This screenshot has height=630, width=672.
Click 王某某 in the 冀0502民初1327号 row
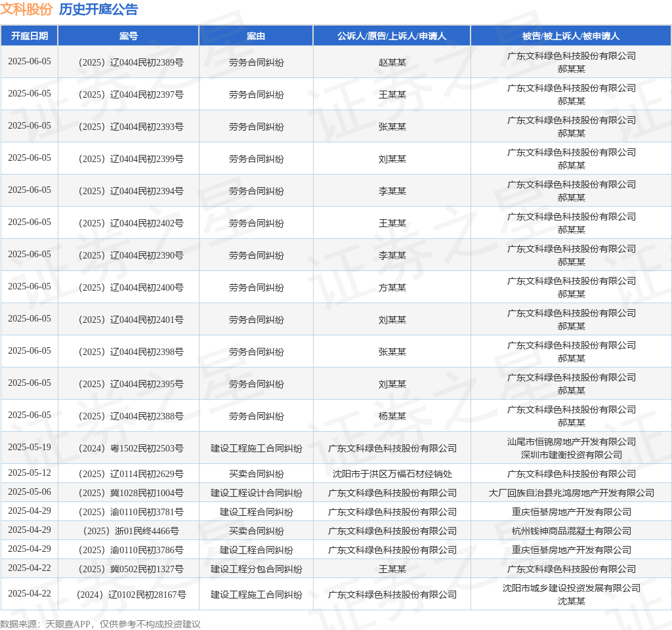pyautogui.click(x=392, y=569)
